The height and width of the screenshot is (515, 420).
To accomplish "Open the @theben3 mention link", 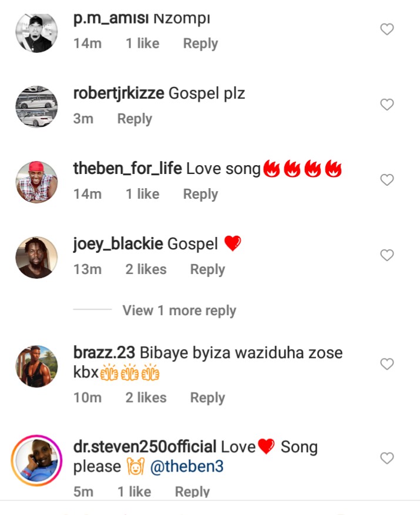I will pyautogui.click(x=187, y=467).
